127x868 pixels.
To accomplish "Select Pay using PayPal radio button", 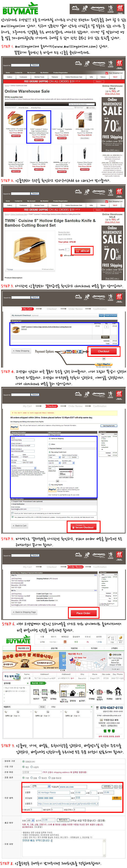I will coord(50,485).
